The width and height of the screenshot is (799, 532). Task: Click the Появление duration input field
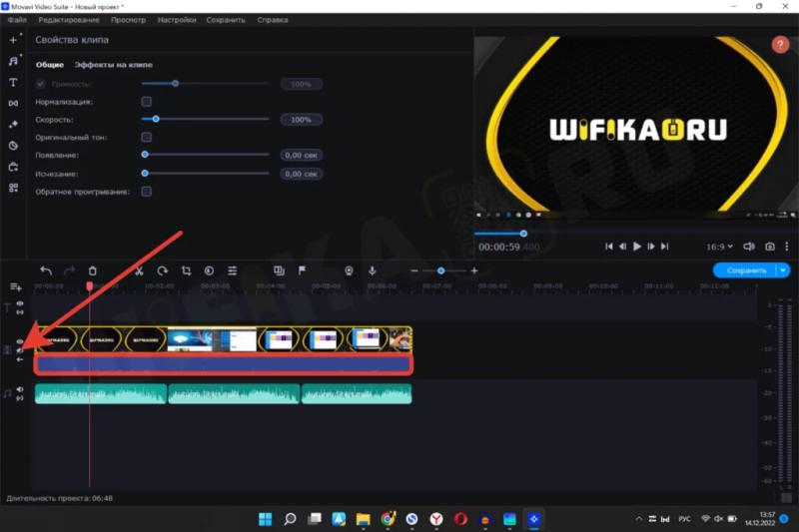(301, 155)
